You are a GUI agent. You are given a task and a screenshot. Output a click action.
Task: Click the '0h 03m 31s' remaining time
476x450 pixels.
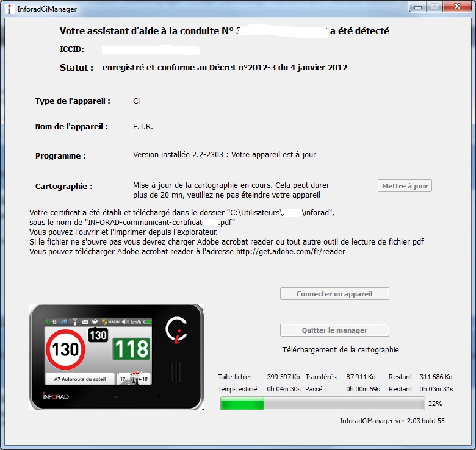pos(436,389)
